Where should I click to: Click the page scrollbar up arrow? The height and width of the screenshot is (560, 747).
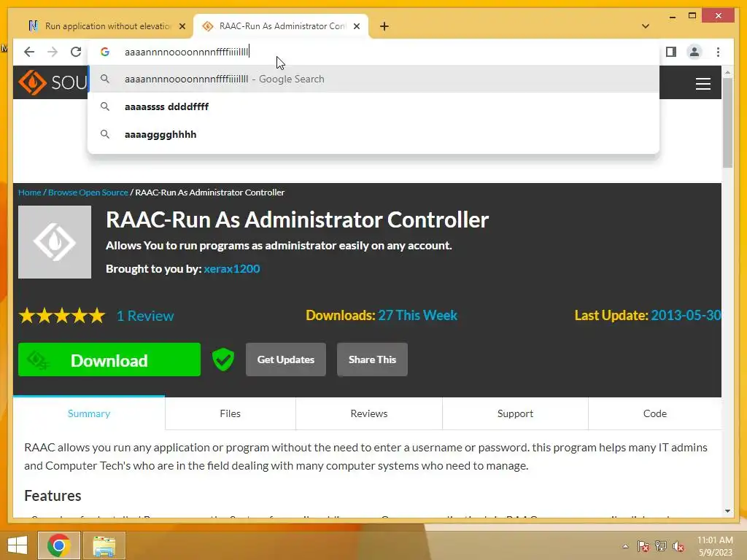[727, 72]
